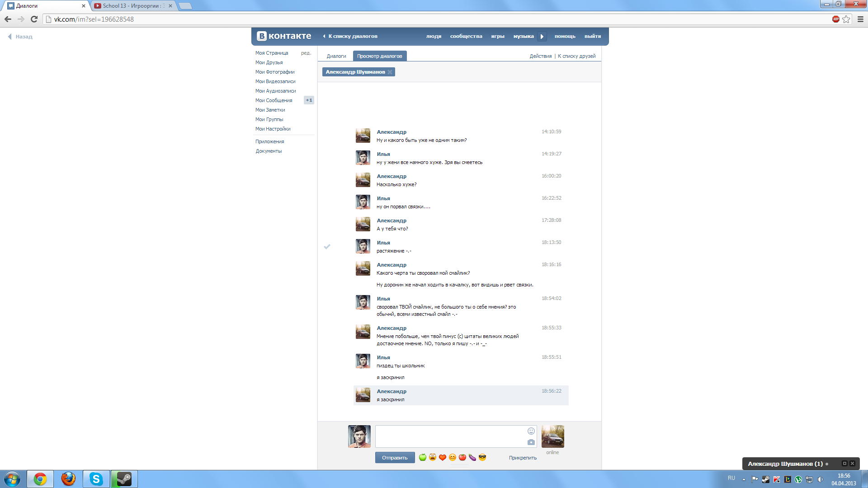Select Александр's highlighted 18:56:22 message
The image size is (868, 488).
tap(461, 395)
